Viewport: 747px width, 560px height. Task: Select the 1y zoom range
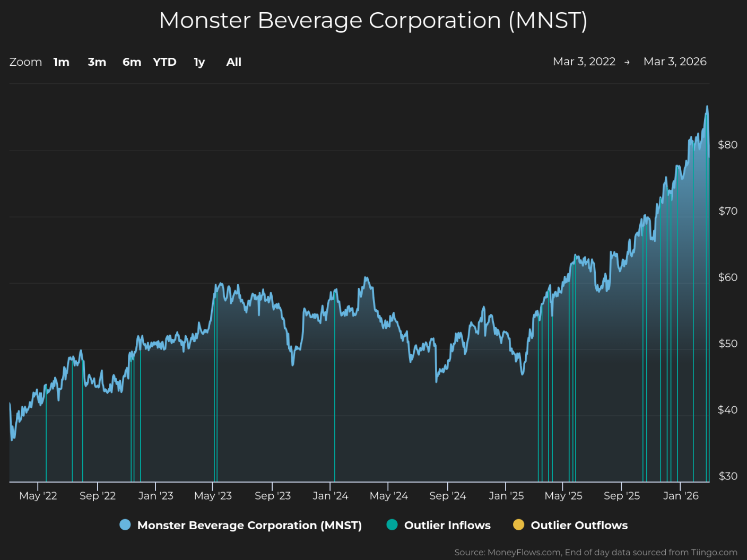pyautogui.click(x=199, y=62)
